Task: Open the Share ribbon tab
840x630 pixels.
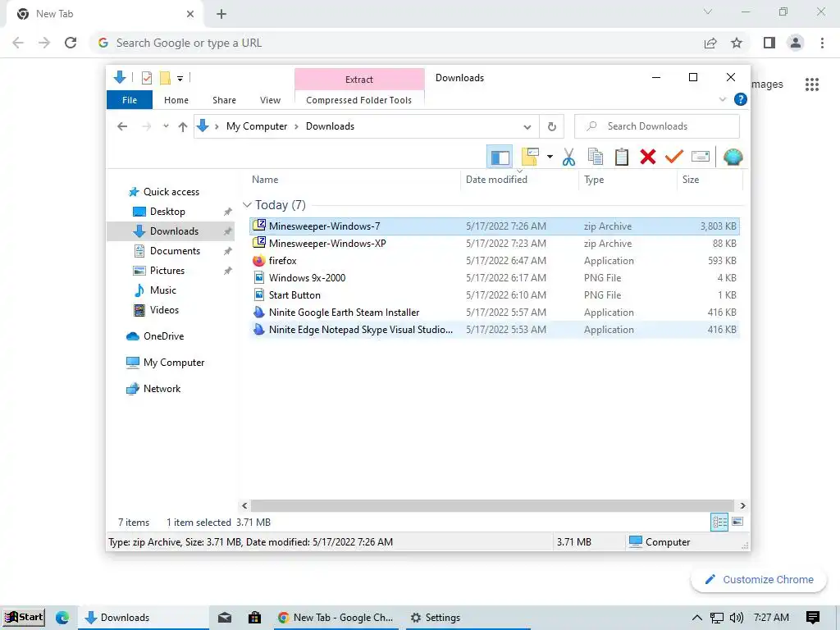Action: [224, 100]
